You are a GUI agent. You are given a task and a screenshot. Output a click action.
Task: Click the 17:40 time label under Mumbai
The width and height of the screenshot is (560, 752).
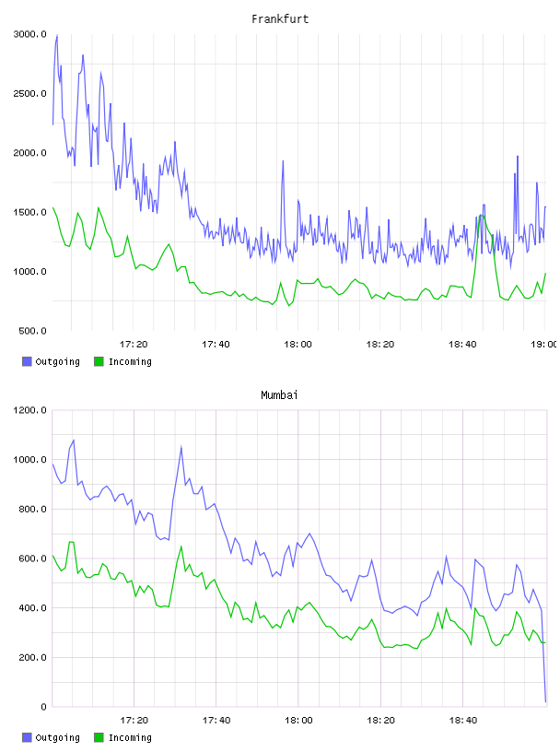click(216, 721)
